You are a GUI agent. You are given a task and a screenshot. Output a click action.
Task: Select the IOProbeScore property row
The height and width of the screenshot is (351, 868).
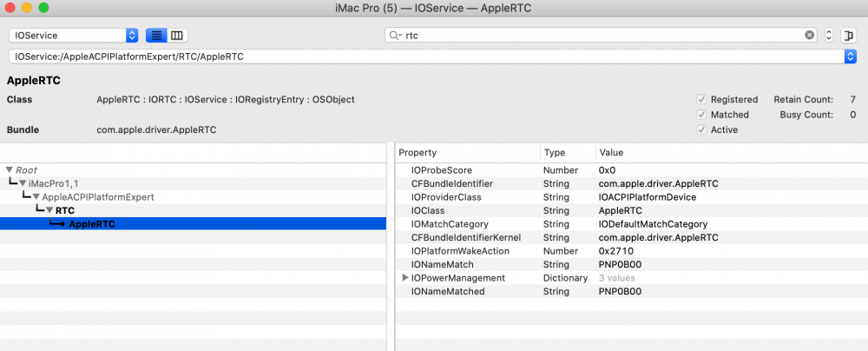tap(631, 170)
